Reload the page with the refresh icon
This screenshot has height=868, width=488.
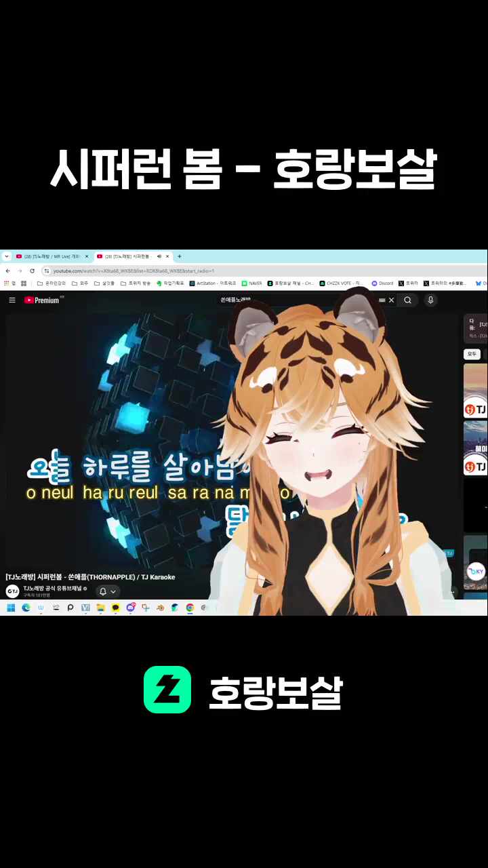pos(32,271)
